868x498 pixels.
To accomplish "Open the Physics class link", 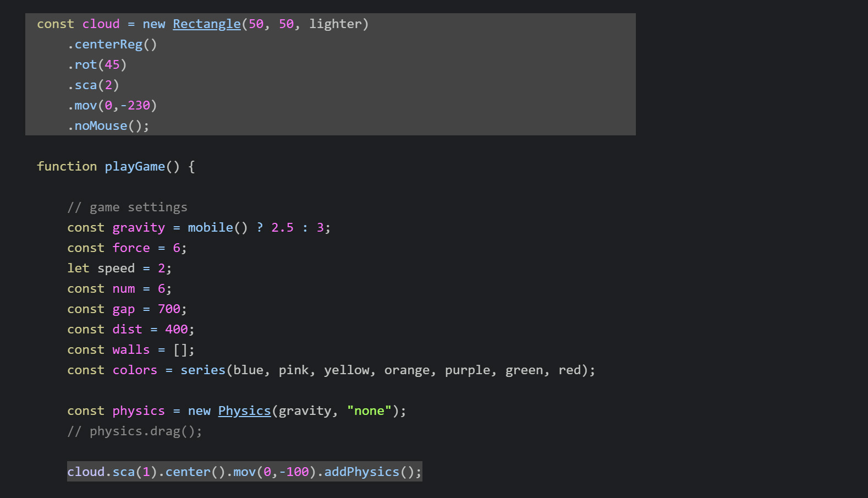I will pyautogui.click(x=244, y=411).
